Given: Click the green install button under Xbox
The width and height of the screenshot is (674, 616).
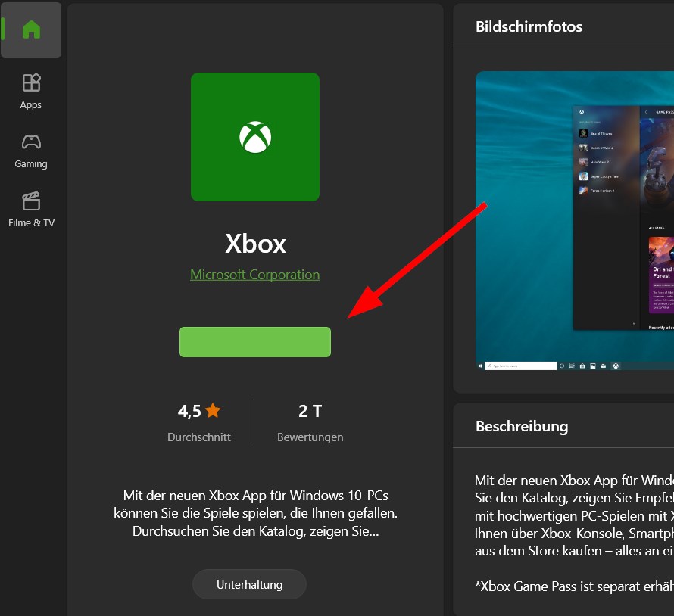Looking at the screenshot, I should pyautogui.click(x=255, y=342).
